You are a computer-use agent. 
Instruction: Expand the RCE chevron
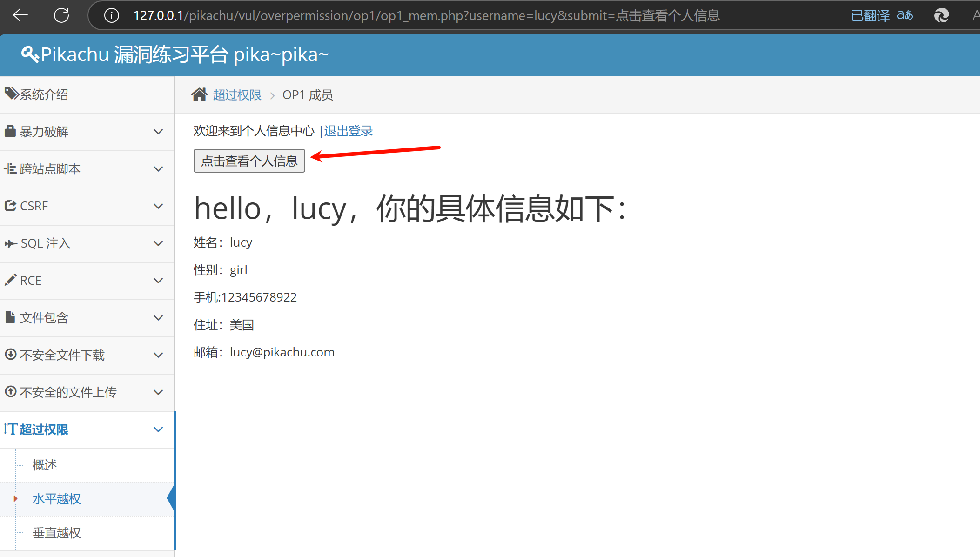point(158,281)
